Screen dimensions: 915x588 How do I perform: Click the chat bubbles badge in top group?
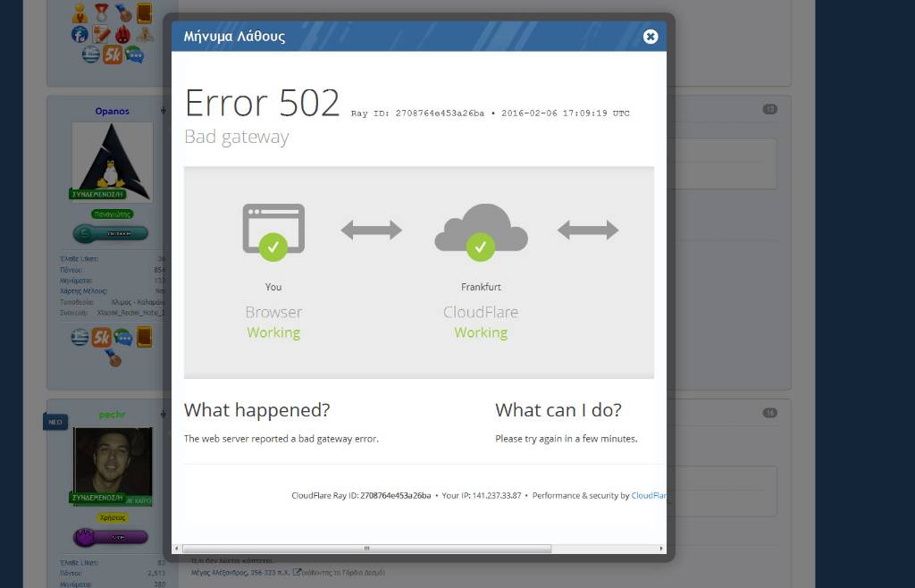point(134,55)
